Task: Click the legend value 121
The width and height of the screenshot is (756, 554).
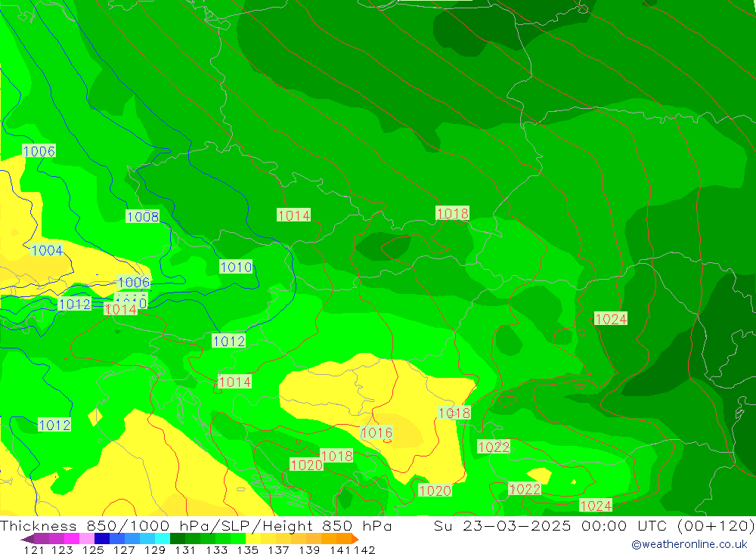Action: (x=34, y=549)
